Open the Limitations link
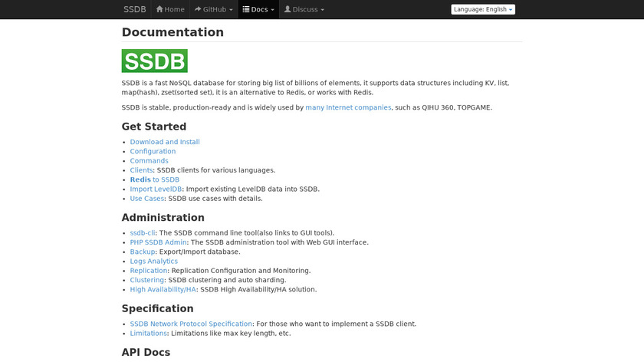Screen dimensions: 644x362 click(x=148, y=334)
